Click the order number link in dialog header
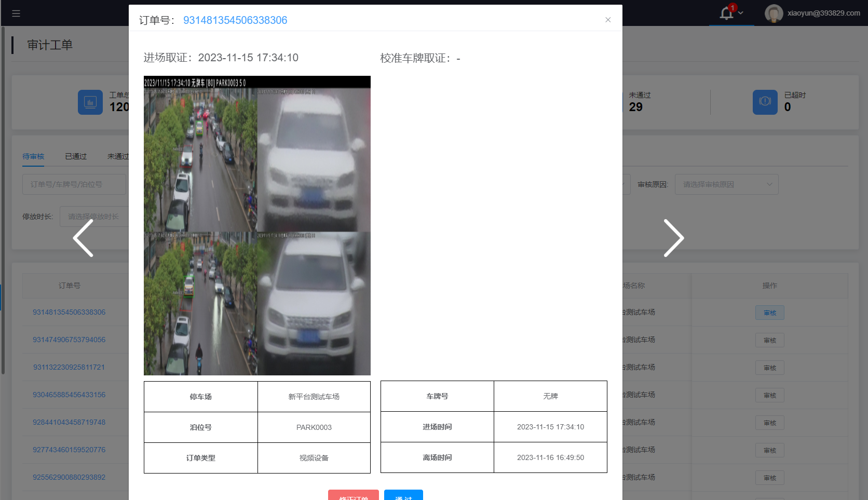This screenshot has height=500, width=868. [235, 20]
